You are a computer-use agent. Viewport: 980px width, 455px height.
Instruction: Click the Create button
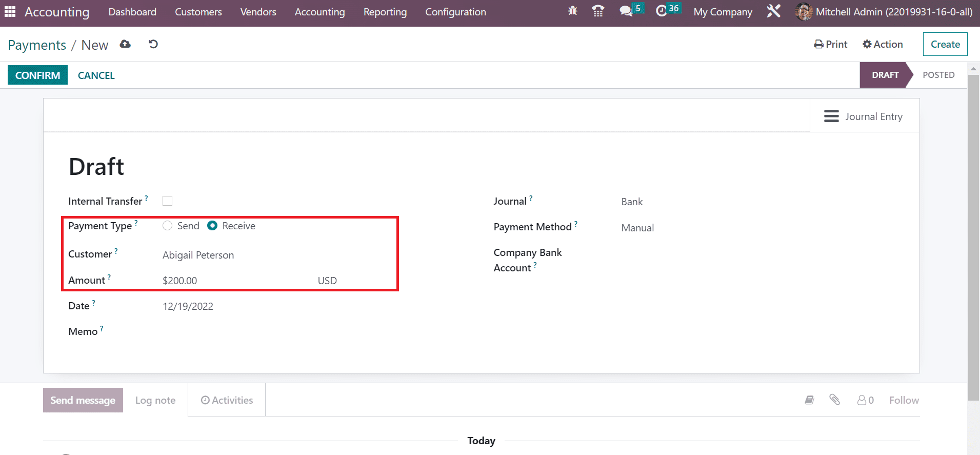945,44
